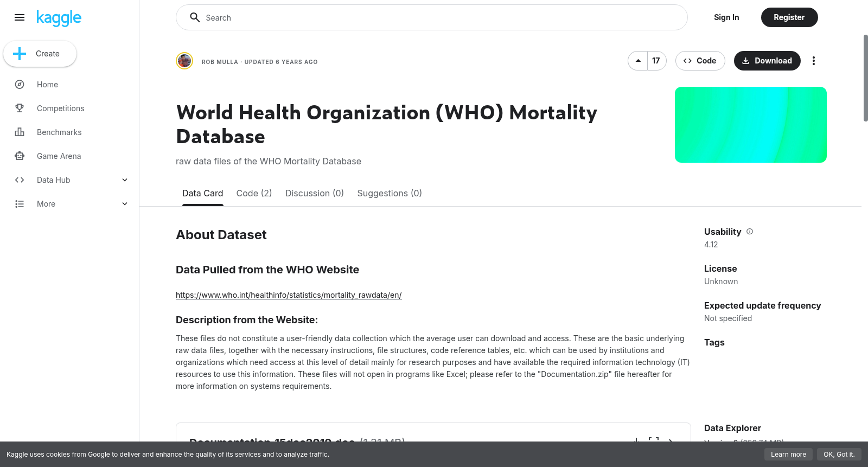This screenshot has height=467, width=868.
Task: Click the Data Hub code brackets icon
Action: pos(20,180)
